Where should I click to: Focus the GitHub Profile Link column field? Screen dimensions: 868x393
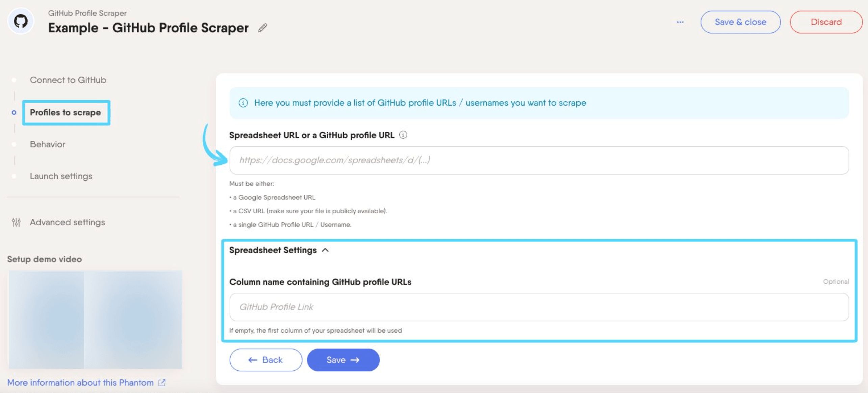pyautogui.click(x=539, y=307)
